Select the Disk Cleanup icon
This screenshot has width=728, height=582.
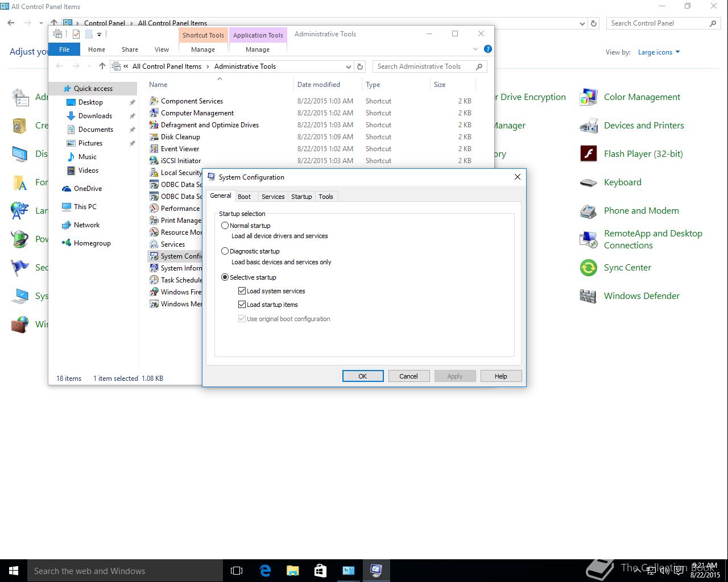click(x=154, y=137)
